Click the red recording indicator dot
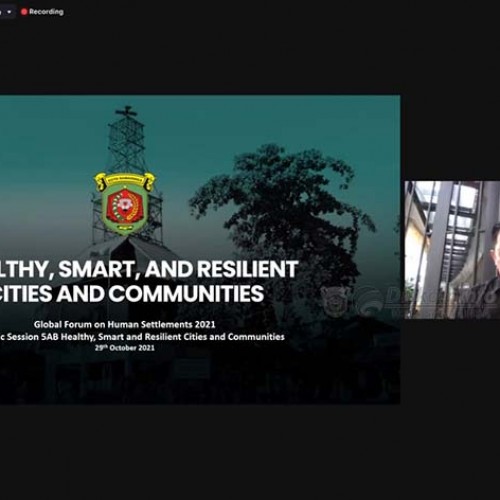500x500 pixels. 24,12
